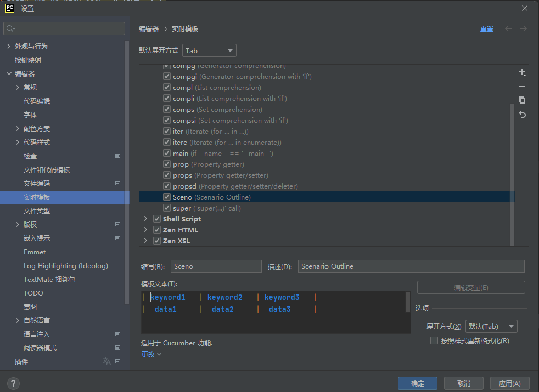This screenshot has width=539, height=392.
Task: Expand the Shell Script template group
Action: 144,219
